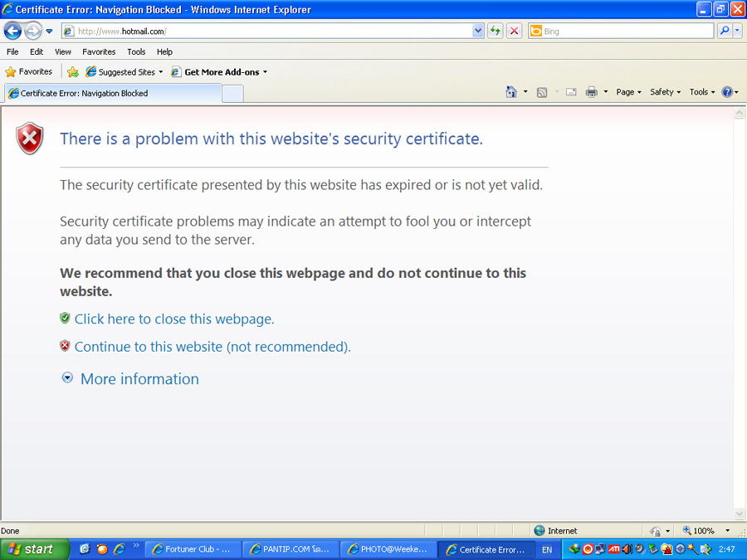Click the red shield error icon

(x=30, y=138)
